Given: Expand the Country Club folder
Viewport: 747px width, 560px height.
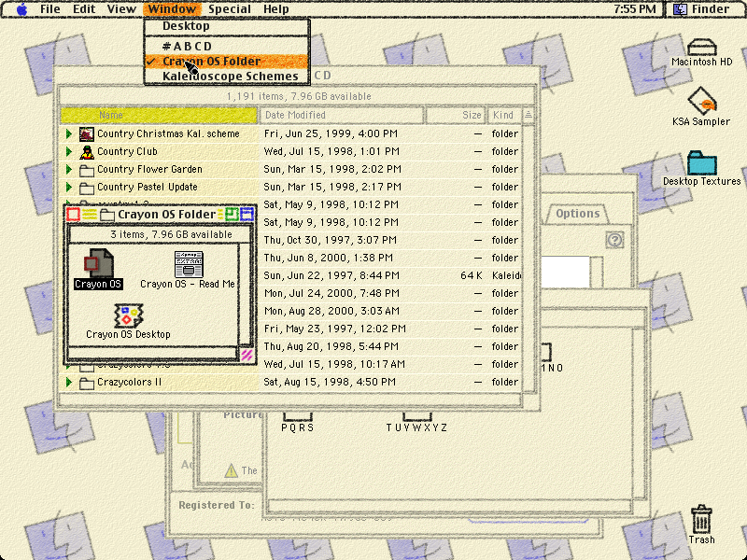Looking at the screenshot, I should click(x=69, y=151).
